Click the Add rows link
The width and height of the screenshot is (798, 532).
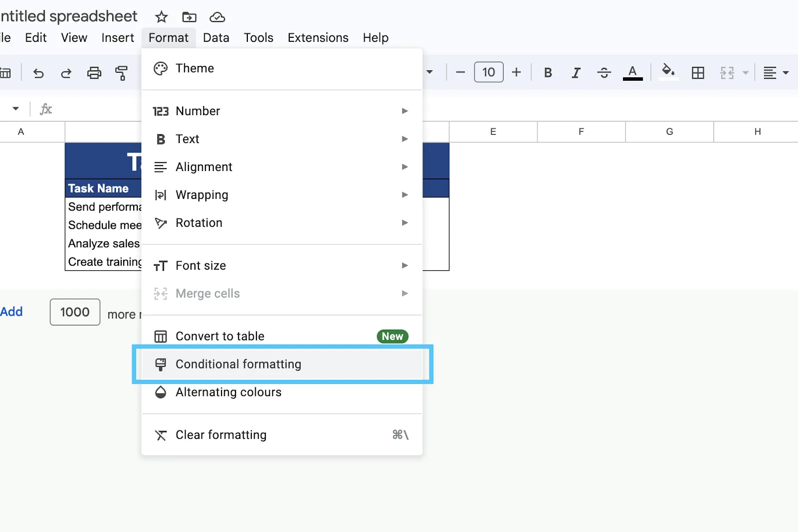point(11,312)
